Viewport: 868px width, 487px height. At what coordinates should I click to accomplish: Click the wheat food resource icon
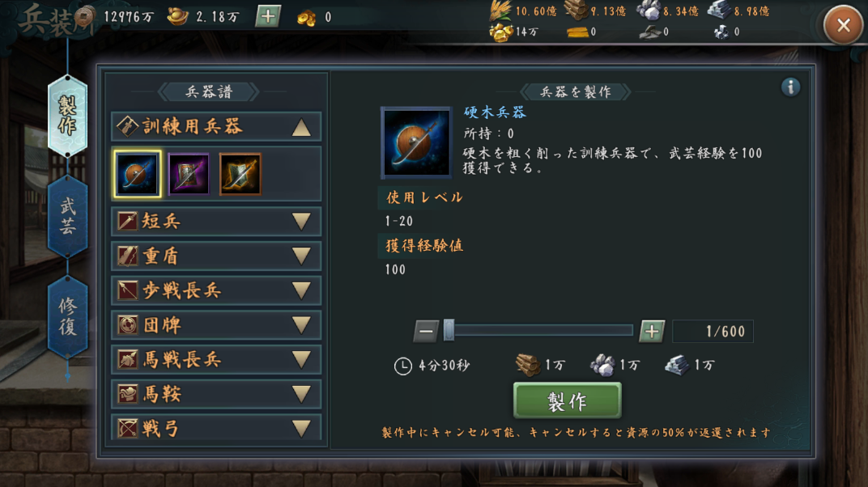(x=501, y=11)
